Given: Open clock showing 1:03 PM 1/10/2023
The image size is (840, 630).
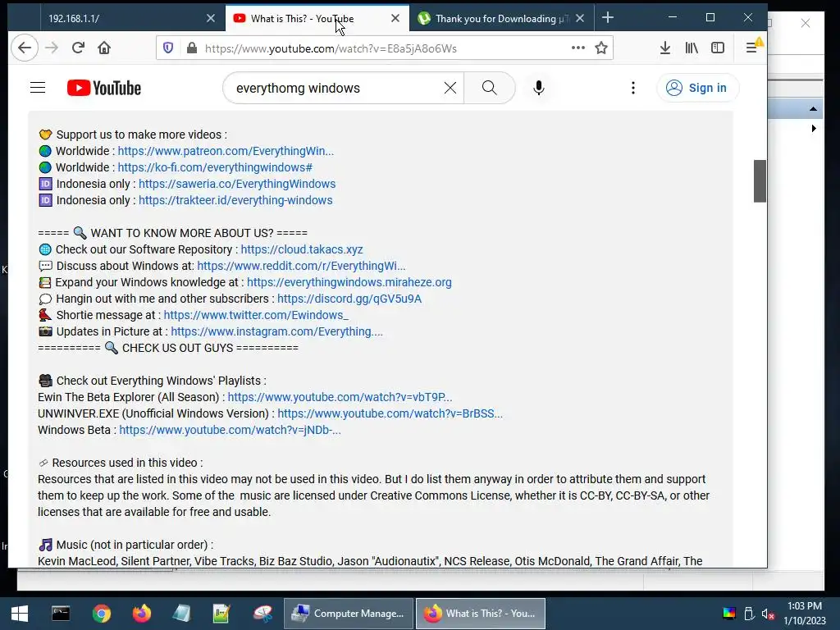Looking at the screenshot, I should click(805, 614).
